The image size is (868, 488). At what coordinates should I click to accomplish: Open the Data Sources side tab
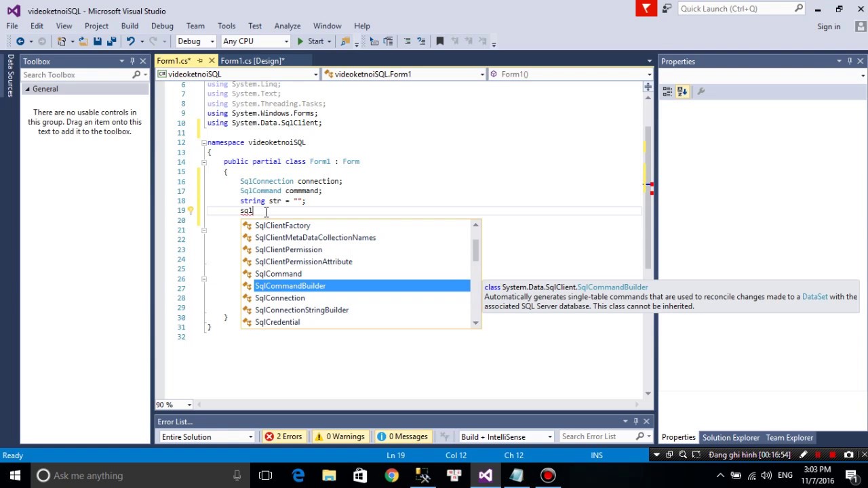click(10, 77)
